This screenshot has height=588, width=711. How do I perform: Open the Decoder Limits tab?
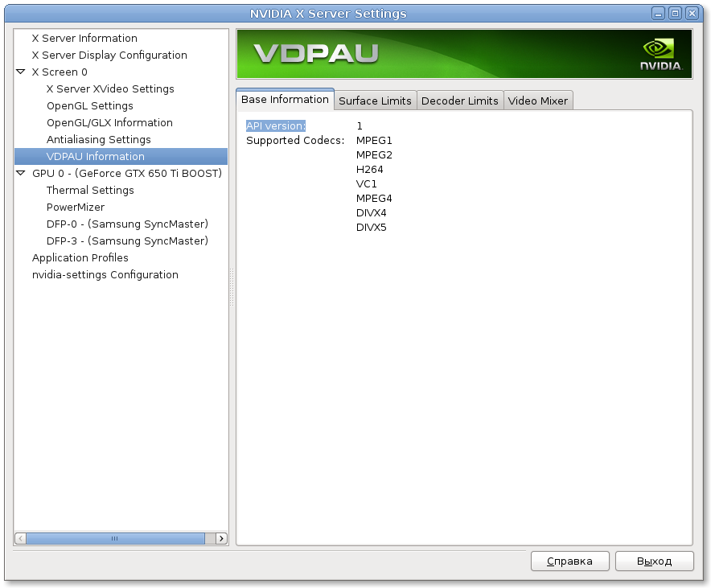pyautogui.click(x=460, y=101)
